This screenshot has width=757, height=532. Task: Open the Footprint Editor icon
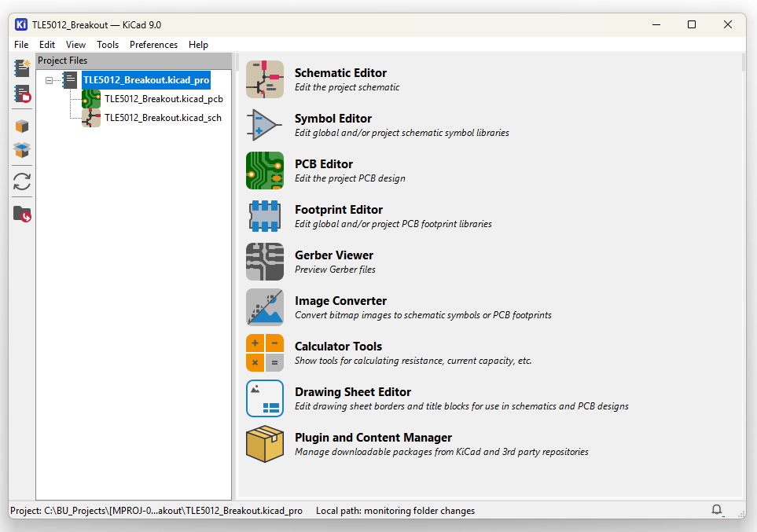(265, 216)
